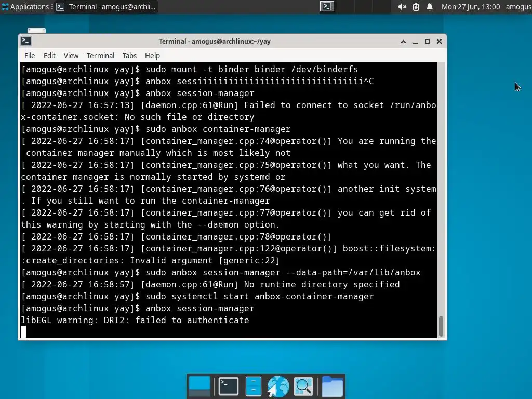Open the File menu in Terminal
Viewport: 532px width, 399px height.
[30, 56]
